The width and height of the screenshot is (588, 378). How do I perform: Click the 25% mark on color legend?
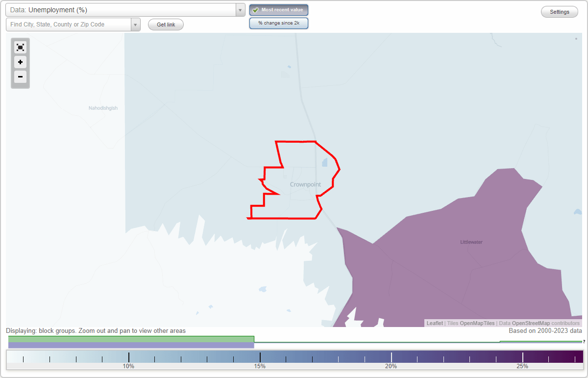pyautogui.click(x=522, y=366)
